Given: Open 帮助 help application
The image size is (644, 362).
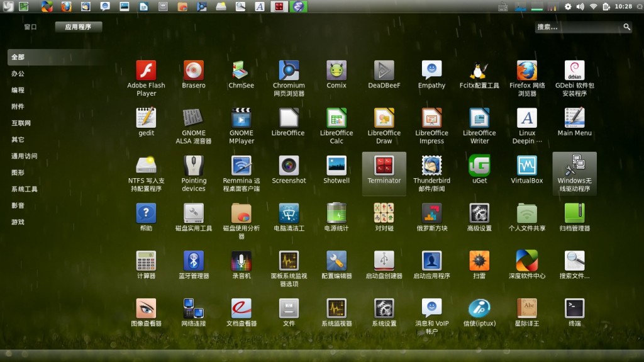Looking at the screenshot, I should [146, 217].
